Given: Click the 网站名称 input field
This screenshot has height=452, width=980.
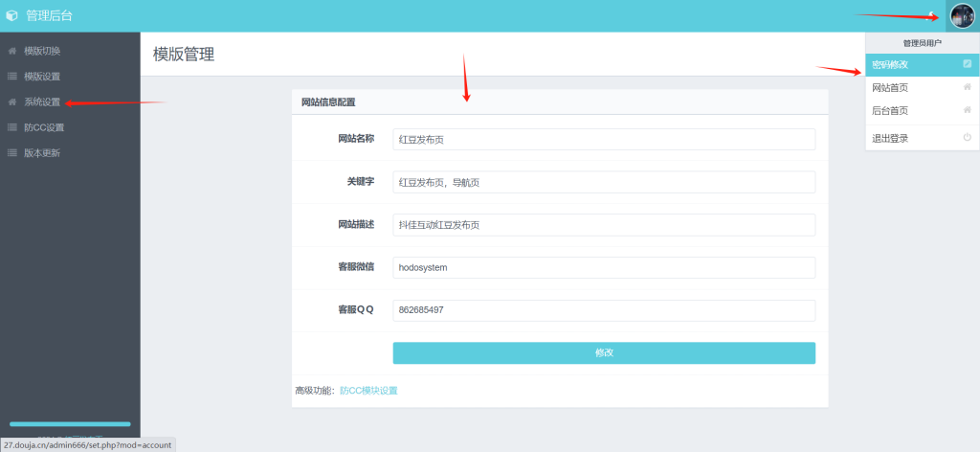Looking at the screenshot, I should pyautogui.click(x=604, y=140).
